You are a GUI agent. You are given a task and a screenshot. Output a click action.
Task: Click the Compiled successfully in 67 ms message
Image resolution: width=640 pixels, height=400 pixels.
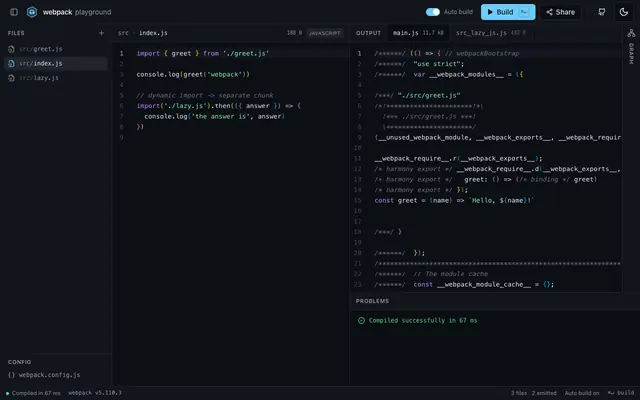pos(423,320)
